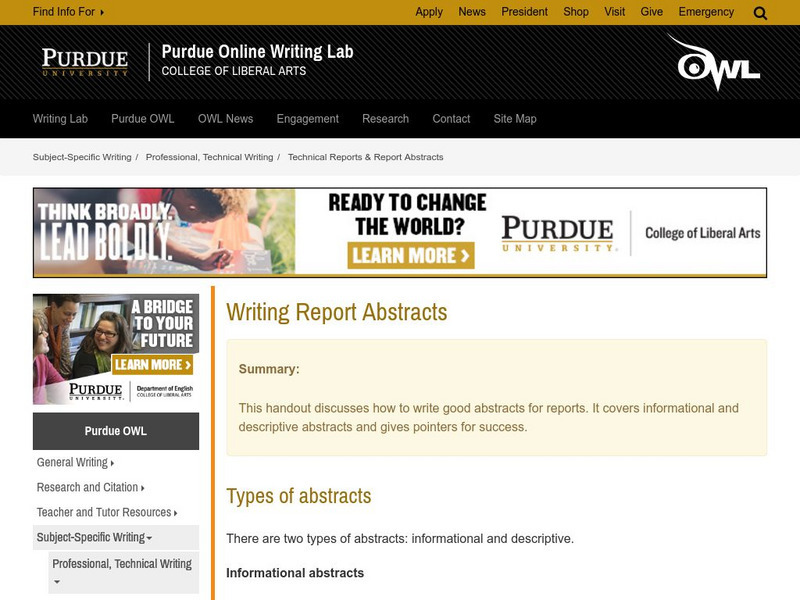
Task: Open Professional, Technical Writing breadcrumb link
Action: coord(209,157)
